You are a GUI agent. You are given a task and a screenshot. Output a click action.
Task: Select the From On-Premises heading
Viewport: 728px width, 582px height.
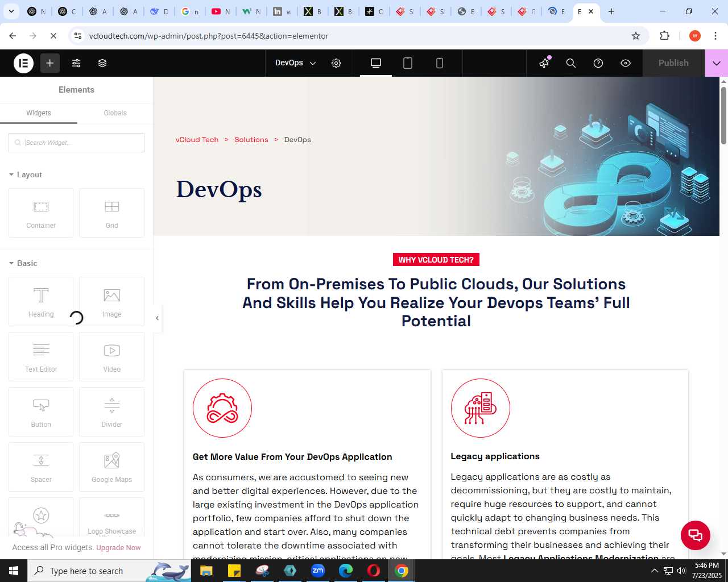point(436,302)
